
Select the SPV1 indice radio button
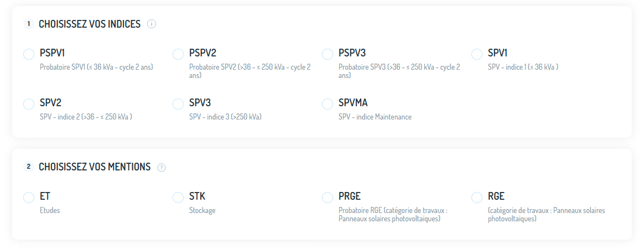click(477, 54)
